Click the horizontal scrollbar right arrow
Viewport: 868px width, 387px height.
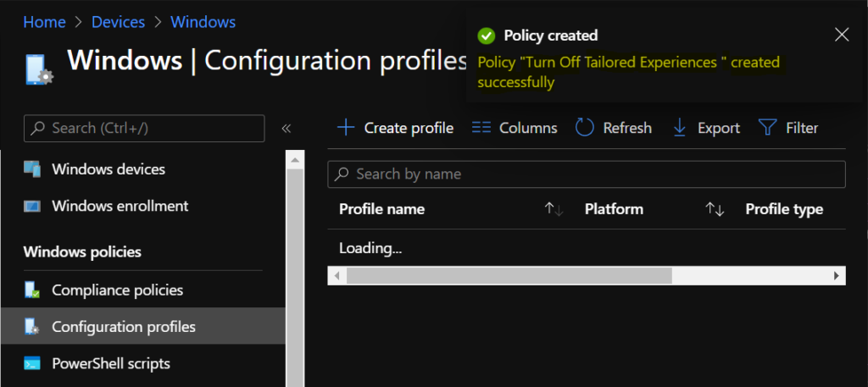(x=837, y=275)
